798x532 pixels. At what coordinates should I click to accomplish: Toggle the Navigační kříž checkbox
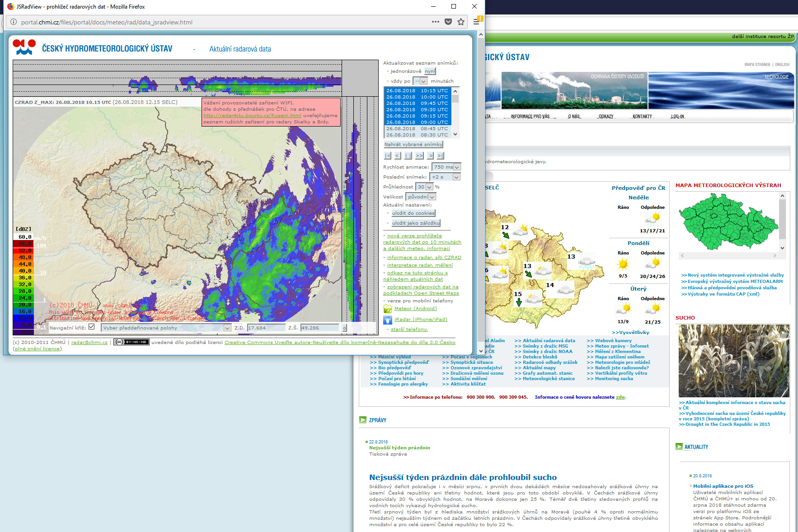tap(92, 327)
